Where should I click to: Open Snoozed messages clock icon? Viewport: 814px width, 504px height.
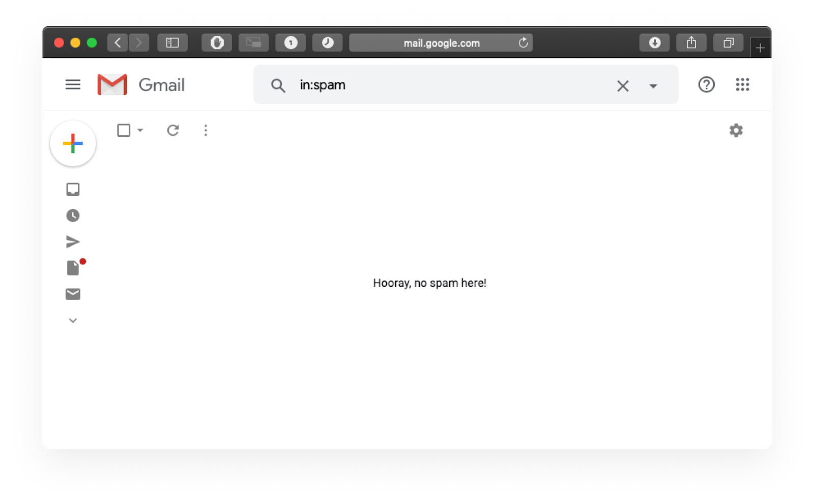(73, 216)
